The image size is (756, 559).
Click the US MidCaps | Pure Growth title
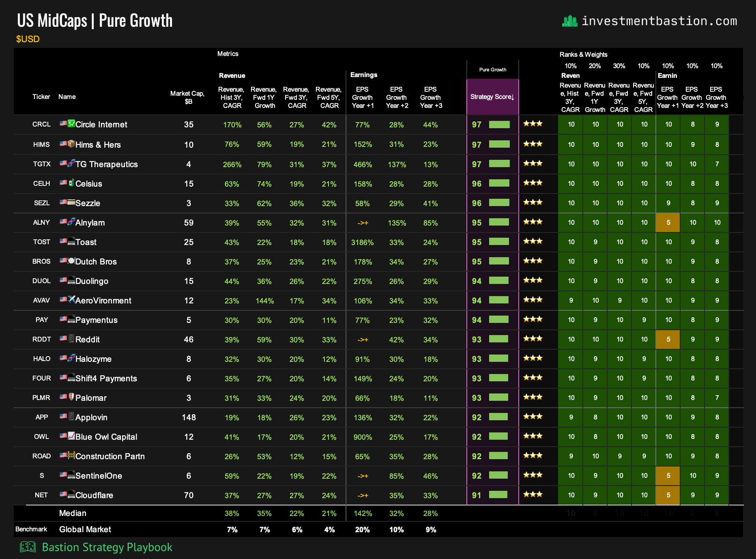[x=95, y=21]
